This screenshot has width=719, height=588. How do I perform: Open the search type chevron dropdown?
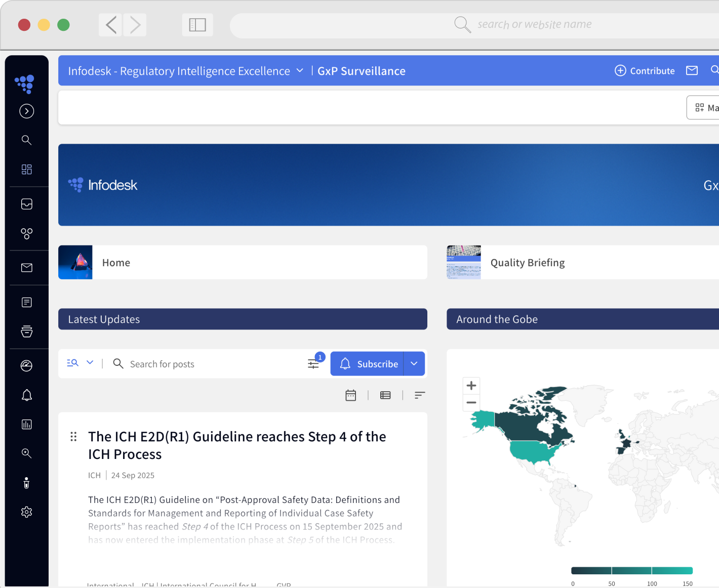[90, 363]
